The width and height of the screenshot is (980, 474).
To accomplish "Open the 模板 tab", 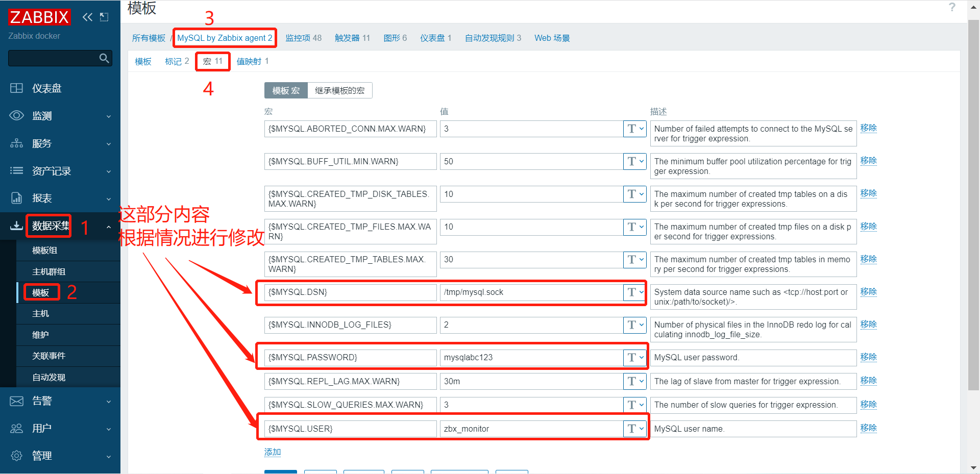I will click(x=143, y=61).
